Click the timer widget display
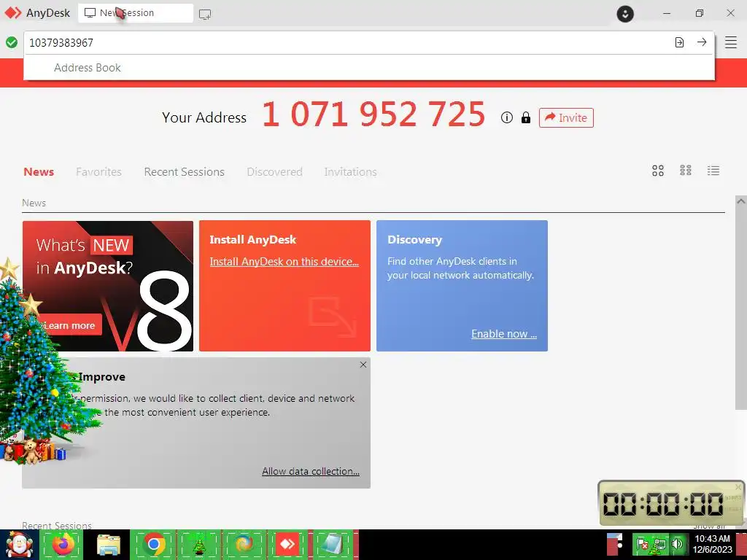Screen dimensions: 747x560 pos(662,504)
